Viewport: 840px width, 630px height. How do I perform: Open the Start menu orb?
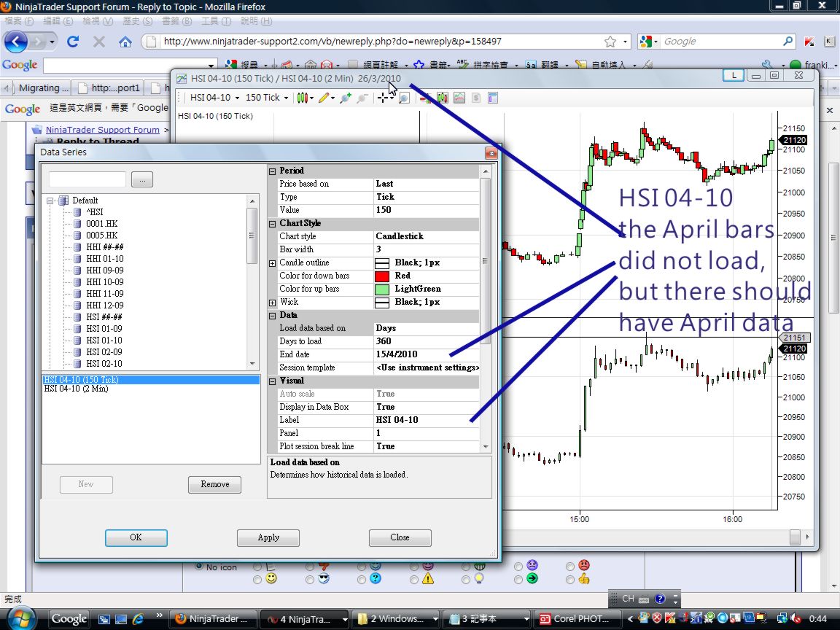click(x=20, y=618)
